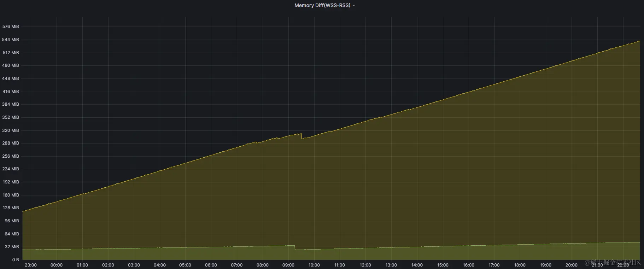The width and height of the screenshot is (644, 269).
Task: Click the 15:00 time axis tick
Action: coord(443,265)
